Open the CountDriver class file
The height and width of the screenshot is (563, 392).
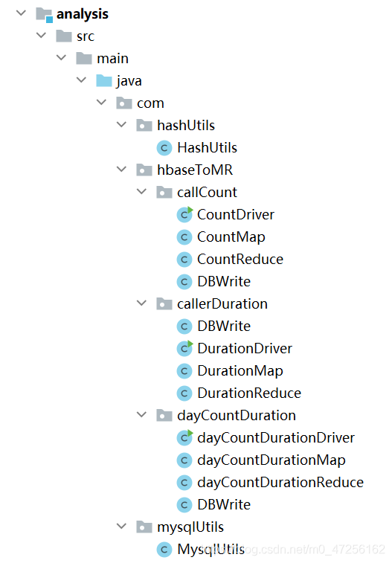point(236,214)
